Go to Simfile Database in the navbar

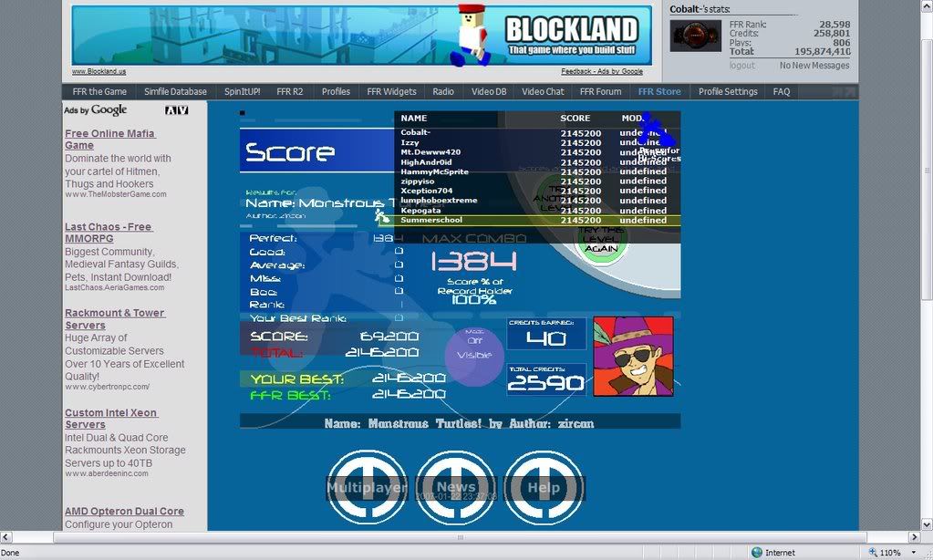(x=175, y=91)
